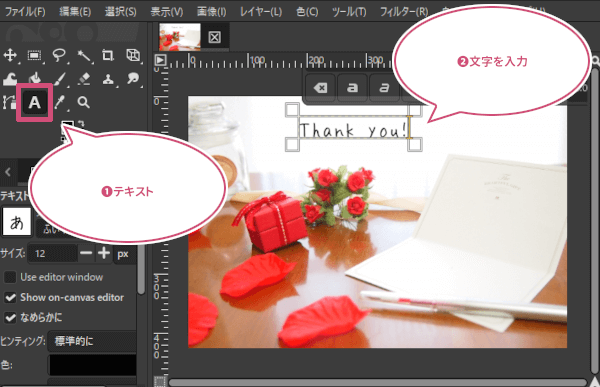The image size is (600, 387).
Task: Select the Eraser tool
Action: click(83, 79)
